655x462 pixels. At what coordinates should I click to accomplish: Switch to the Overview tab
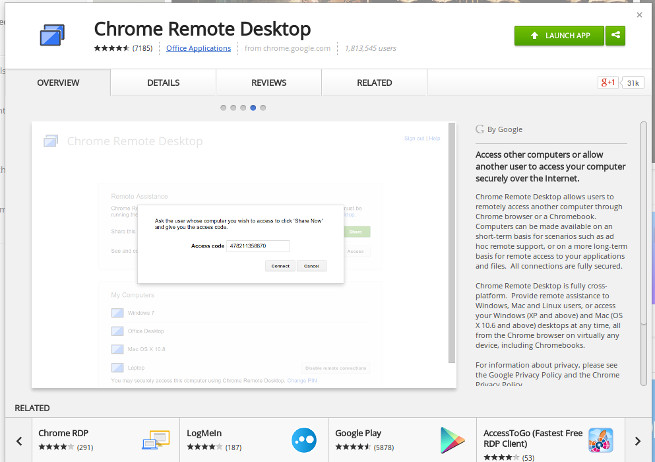pyautogui.click(x=58, y=83)
